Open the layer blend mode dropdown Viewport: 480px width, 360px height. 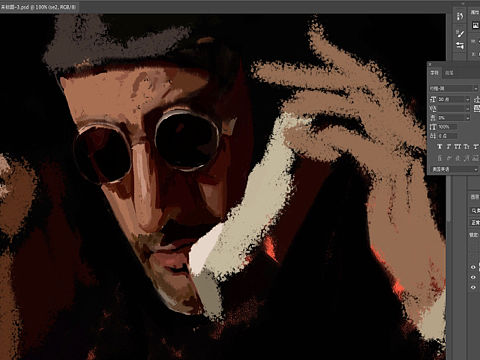click(475, 222)
